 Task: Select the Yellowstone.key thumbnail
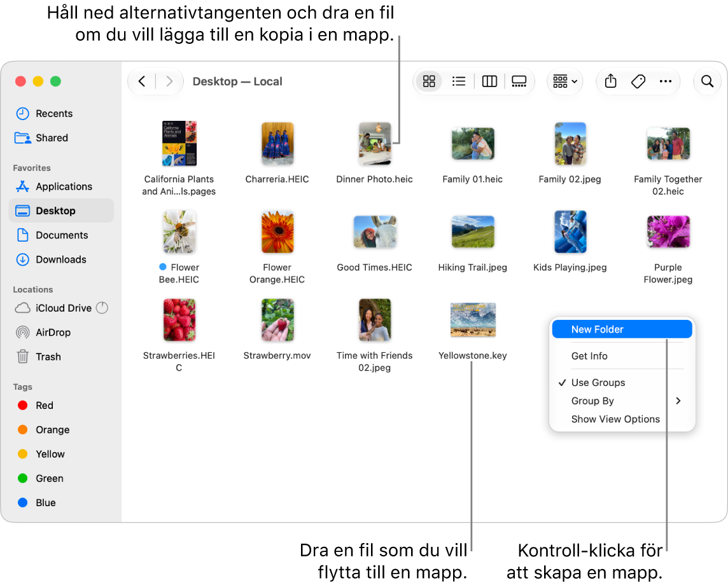point(473,320)
